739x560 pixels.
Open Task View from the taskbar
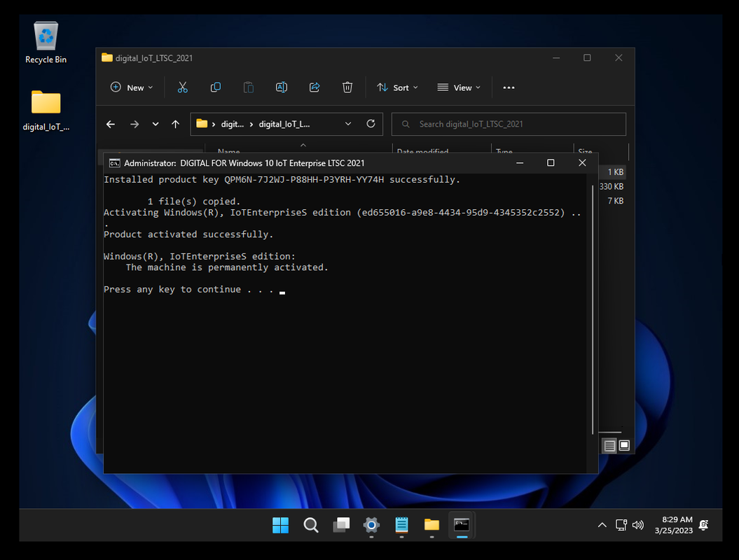341,525
